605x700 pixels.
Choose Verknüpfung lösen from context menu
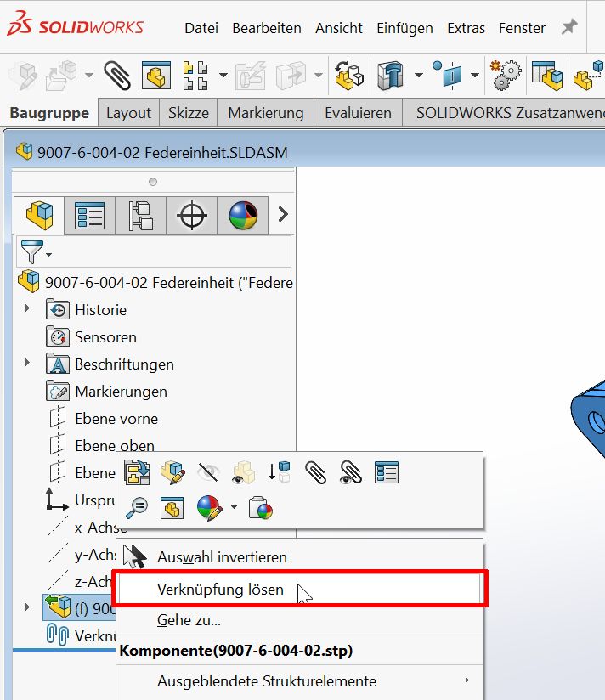(300, 590)
